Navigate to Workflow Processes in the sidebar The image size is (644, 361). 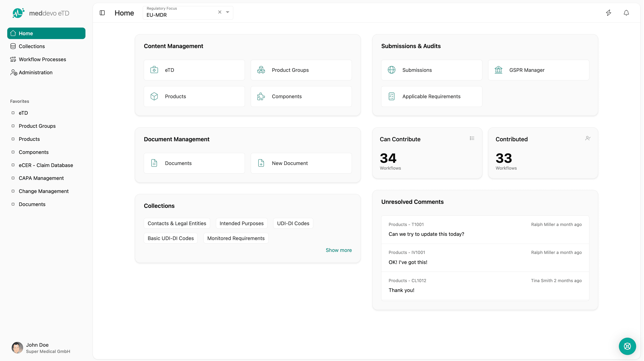coord(42,59)
